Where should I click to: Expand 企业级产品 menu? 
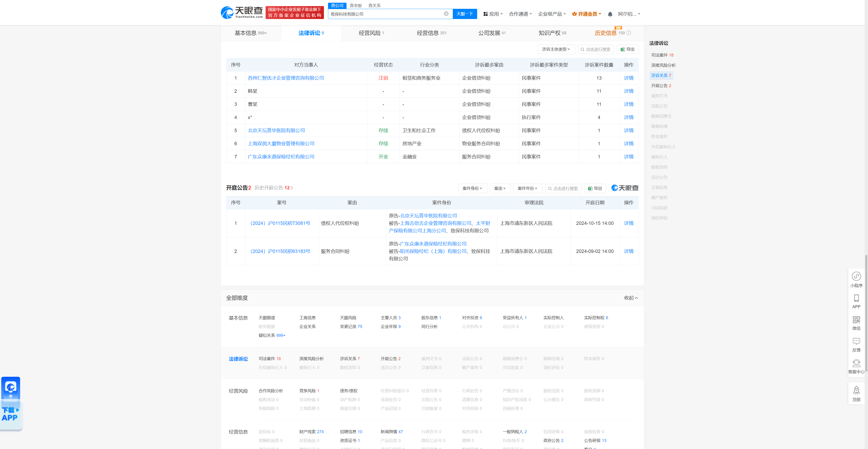(552, 14)
